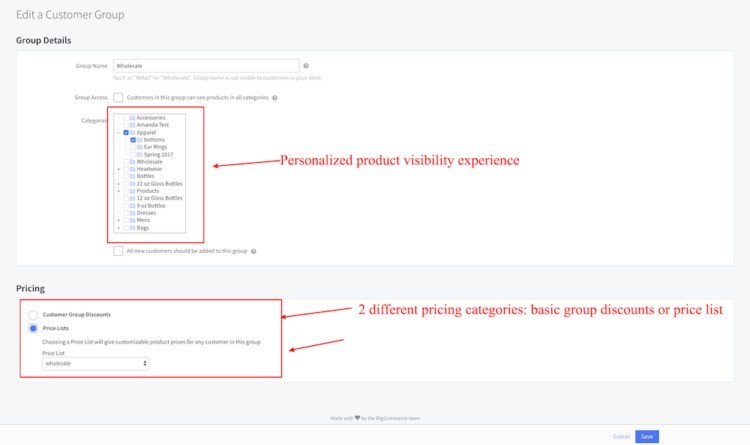The width and height of the screenshot is (750, 445).
Task: Click the Apparel folder icon
Action: (x=132, y=132)
